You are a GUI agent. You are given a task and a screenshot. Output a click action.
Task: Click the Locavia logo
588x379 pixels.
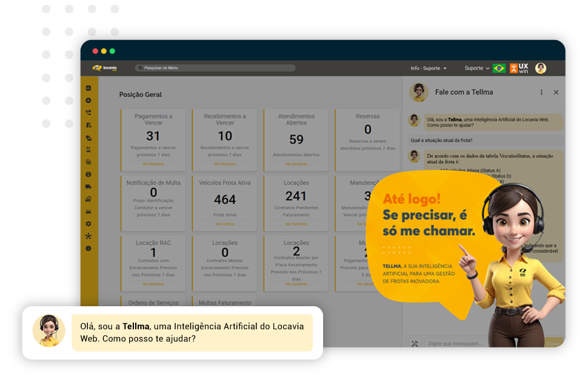pyautogui.click(x=105, y=68)
